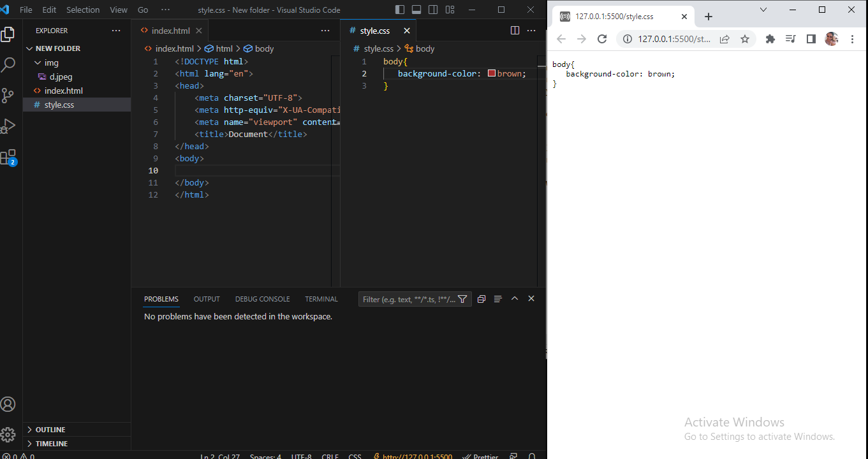Image resolution: width=868 pixels, height=459 pixels.
Task: Open the Chrome side panel
Action: pos(811,39)
